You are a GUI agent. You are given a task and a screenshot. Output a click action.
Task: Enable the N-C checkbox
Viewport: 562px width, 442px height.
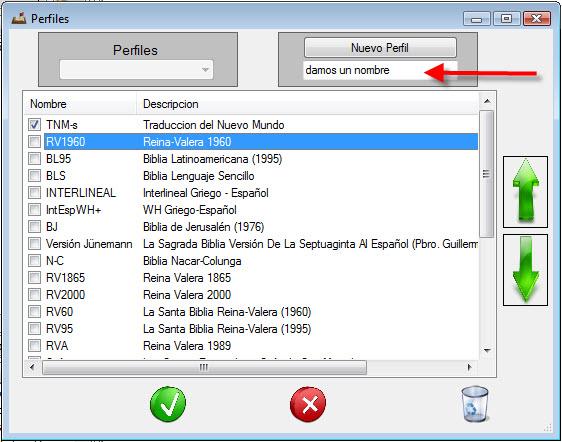(34, 261)
